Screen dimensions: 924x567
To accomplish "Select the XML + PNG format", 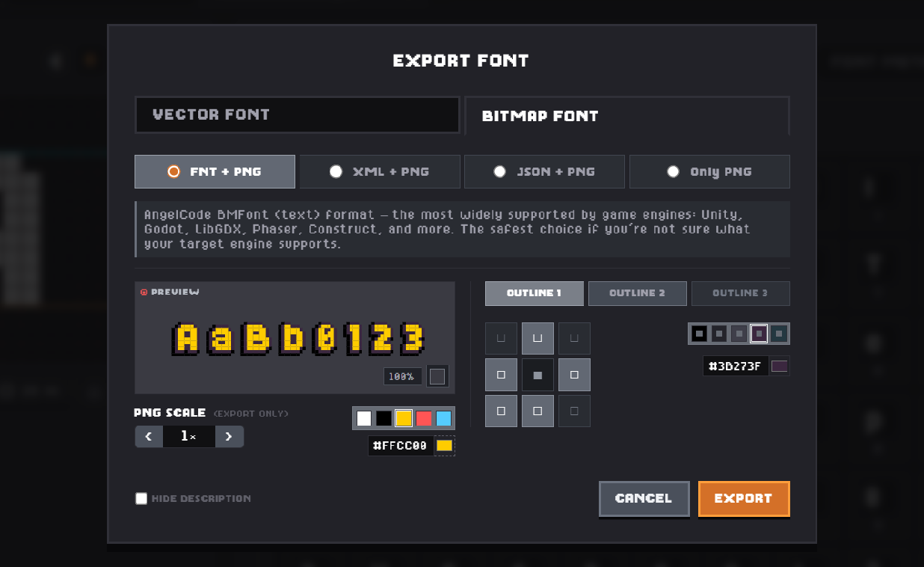I will pyautogui.click(x=380, y=171).
